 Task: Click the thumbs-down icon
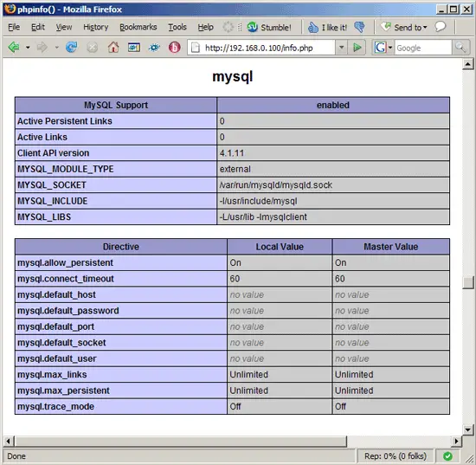point(359,28)
